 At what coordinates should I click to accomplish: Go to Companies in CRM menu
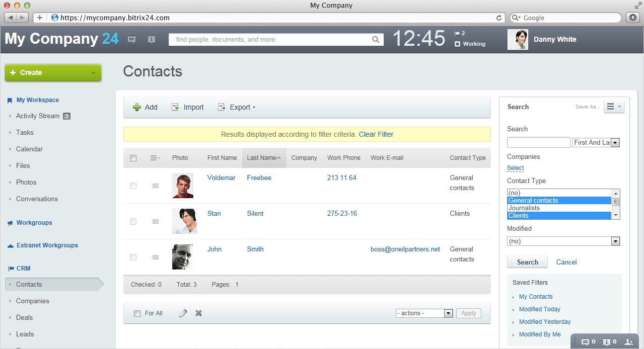33,301
